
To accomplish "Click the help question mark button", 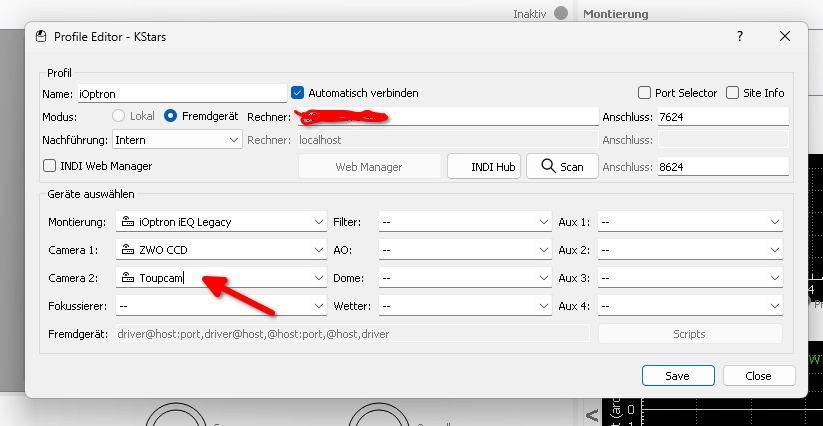I will [x=740, y=36].
